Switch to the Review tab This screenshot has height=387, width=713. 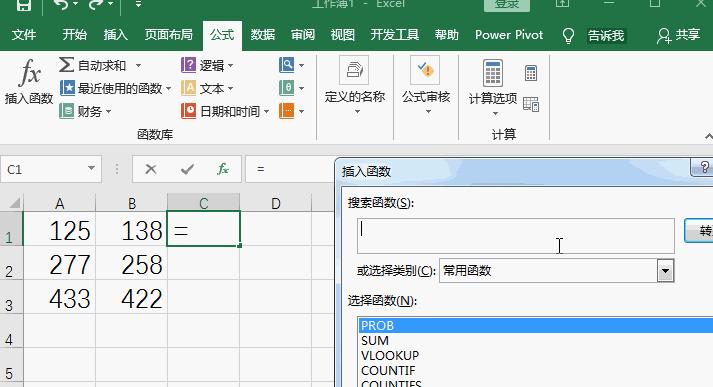coord(303,35)
